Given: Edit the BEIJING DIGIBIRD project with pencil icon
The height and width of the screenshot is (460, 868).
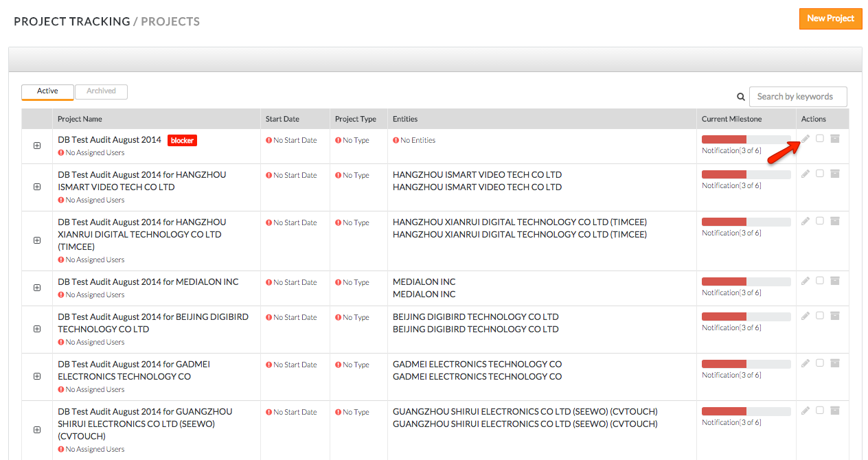Looking at the screenshot, I should point(806,316).
